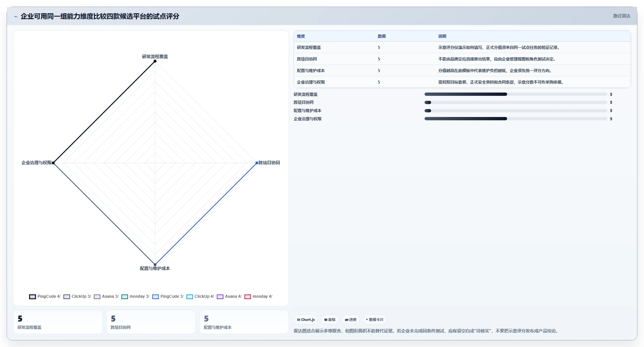This screenshot has width=644, height=347.
Task: Toggle the ClickUp 4/ legend entry
Action: [x=200, y=296]
